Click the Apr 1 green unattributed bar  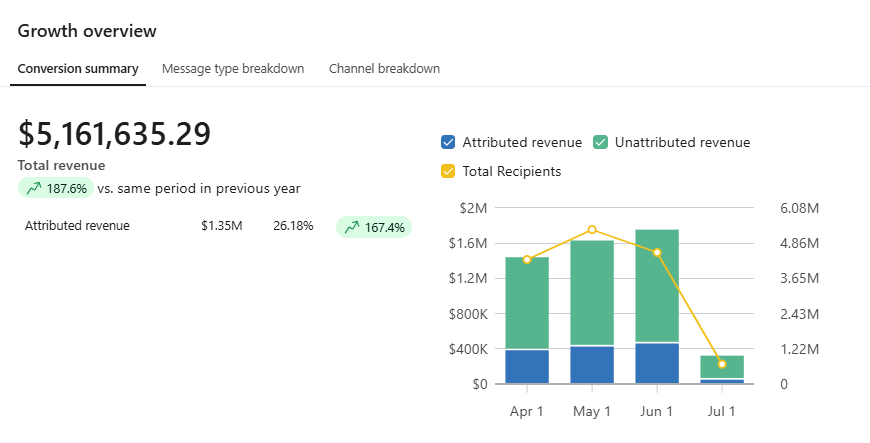pos(527,303)
